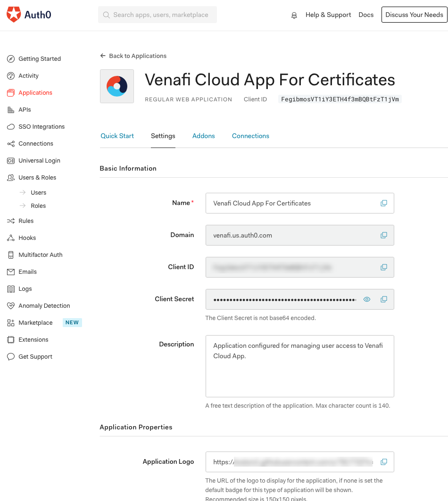
Task: Click the Application Logo URL field
Action: (x=299, y=462)
